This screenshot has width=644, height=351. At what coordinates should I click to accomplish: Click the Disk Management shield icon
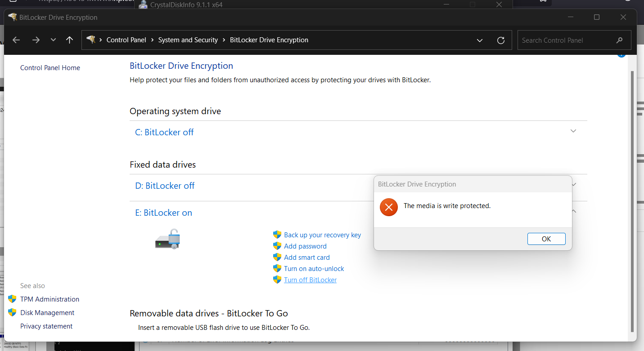coord(12,312)
